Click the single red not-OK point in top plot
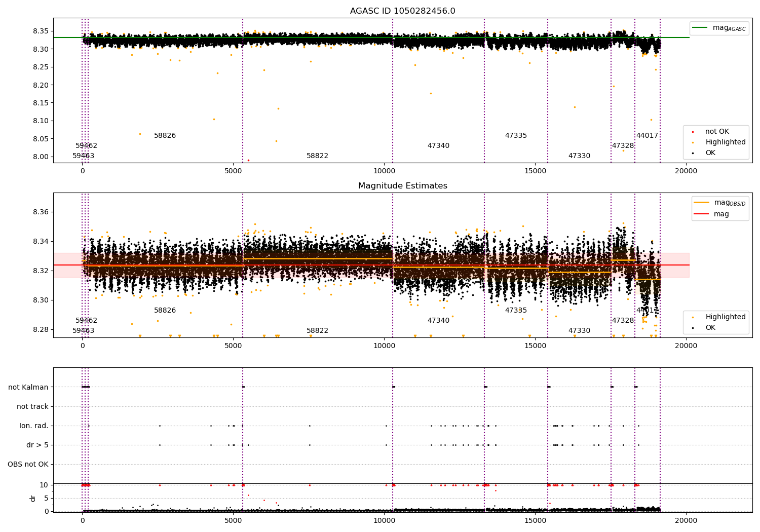This screenshot has width=760, height=532. (x=248, y=160)
